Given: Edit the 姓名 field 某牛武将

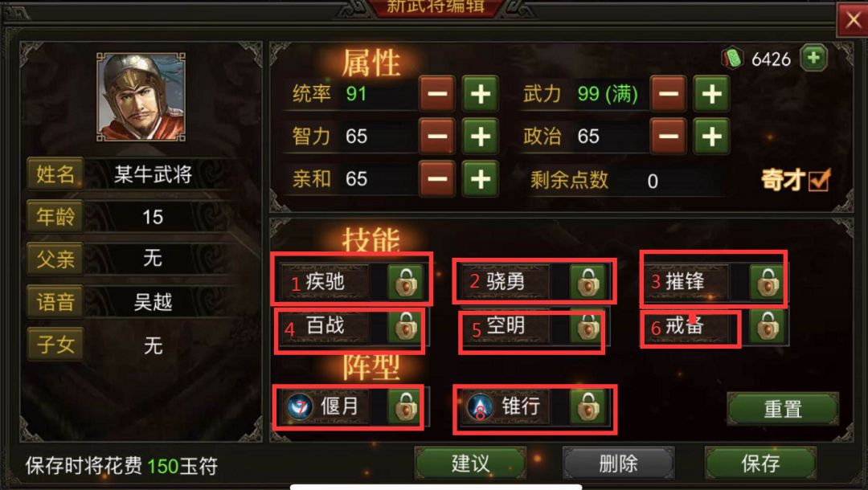Looking at the screenshot, I should [x=153, y=175].
